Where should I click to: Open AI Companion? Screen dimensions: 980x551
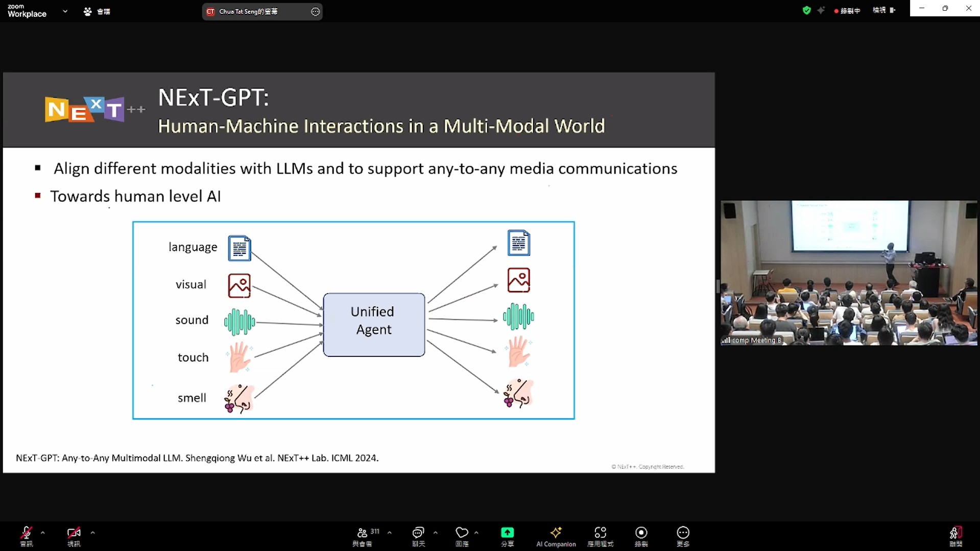(556, 536)
